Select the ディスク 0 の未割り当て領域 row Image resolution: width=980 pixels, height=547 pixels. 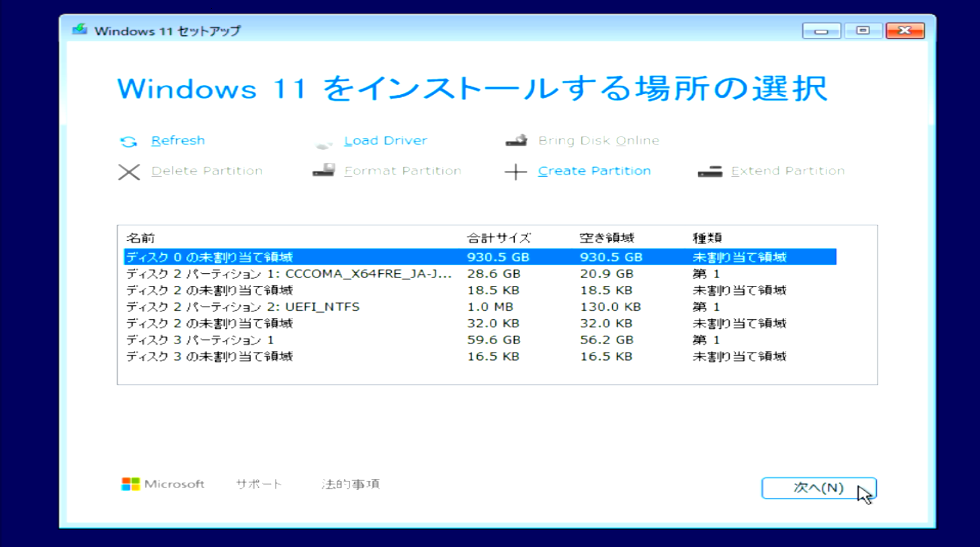pyautogui.click(x=480, y=257)
